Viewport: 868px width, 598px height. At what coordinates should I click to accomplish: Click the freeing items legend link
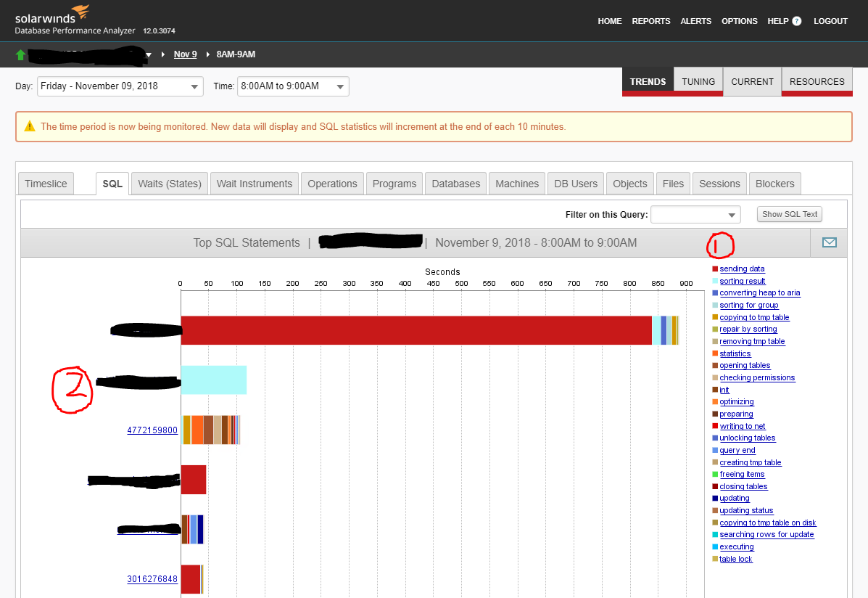click(x=742, y=475)
